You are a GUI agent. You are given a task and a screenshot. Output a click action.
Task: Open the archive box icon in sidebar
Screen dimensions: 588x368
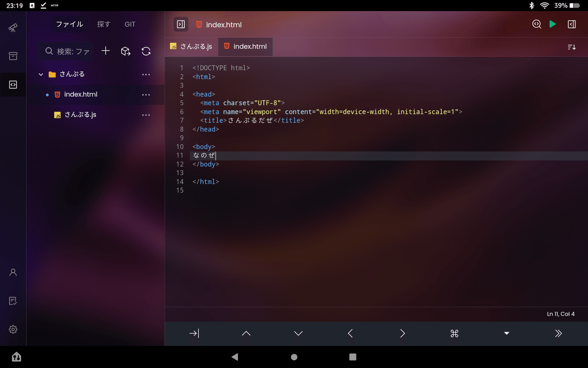13,56
